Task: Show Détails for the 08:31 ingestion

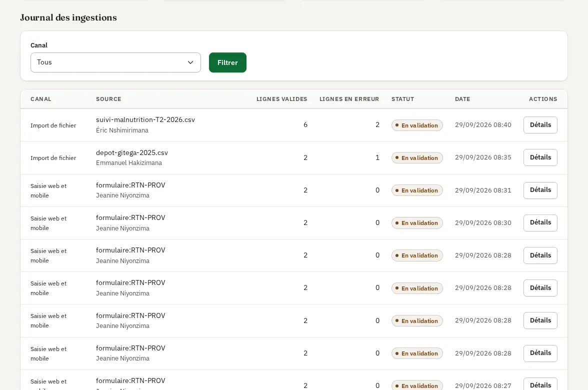Action: coord(540,190)
